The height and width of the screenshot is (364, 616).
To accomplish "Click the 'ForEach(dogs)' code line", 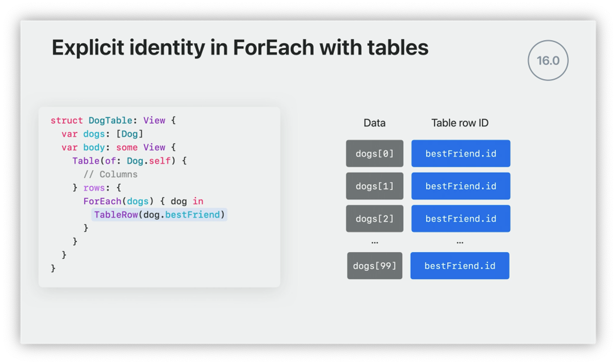I will [x=143, y=201].
